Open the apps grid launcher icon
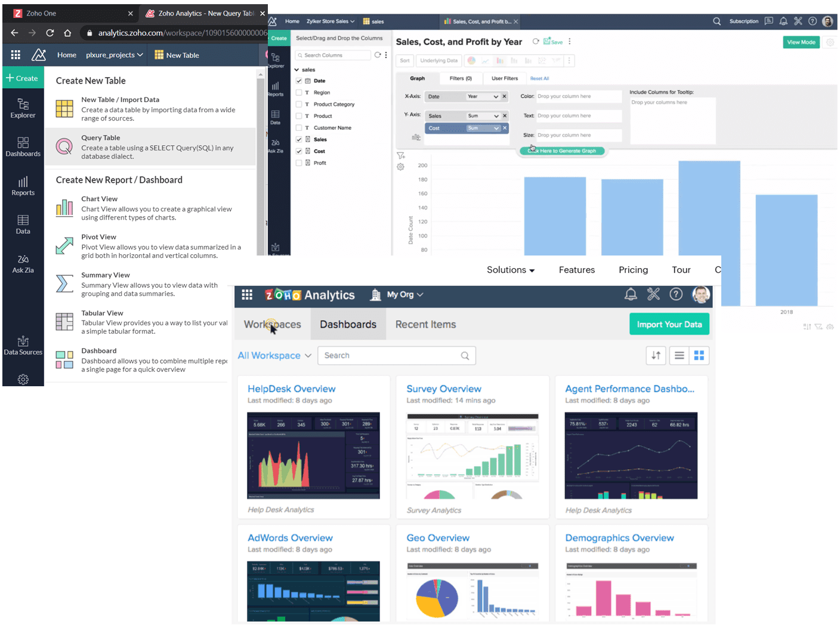This screenshot has height=631, width=840. click(x=247, y=294)
